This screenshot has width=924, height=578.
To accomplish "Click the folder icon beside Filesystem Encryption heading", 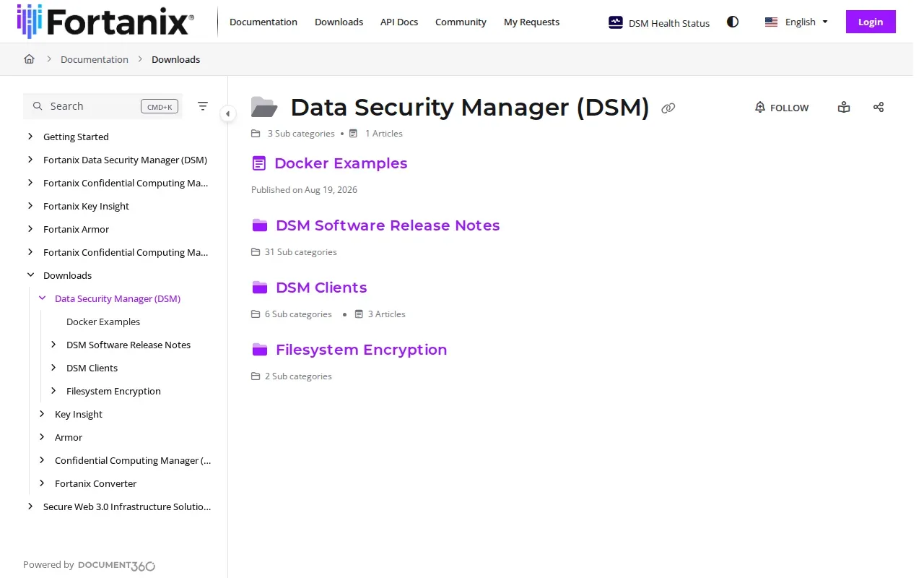I will [260, 350].
